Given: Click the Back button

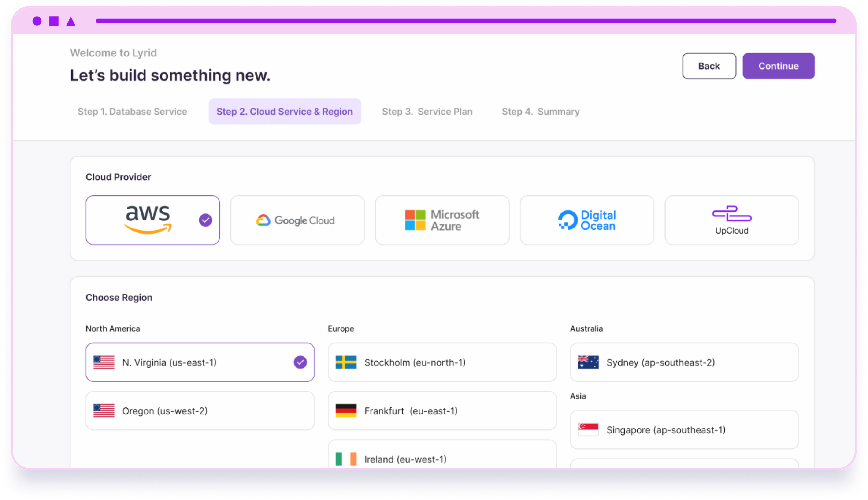Looking at the screenshot, I should (709, 66).
